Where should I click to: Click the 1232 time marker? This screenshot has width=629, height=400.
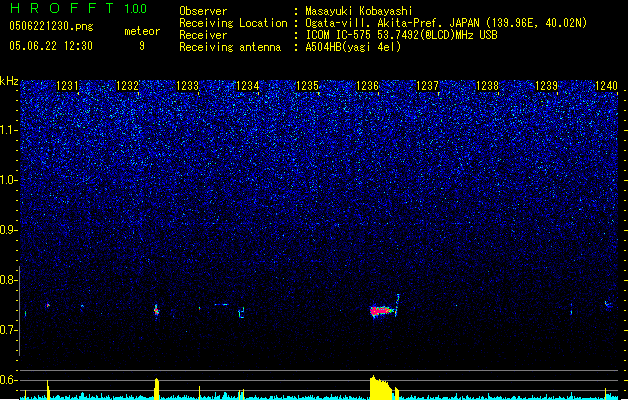pyautogui.click(x=127, y=86)
